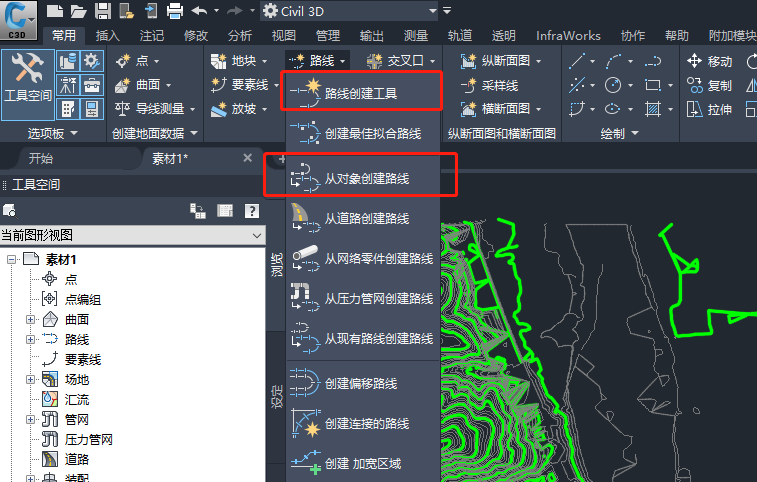This screenshot has height=482, width=757.
Task: Select 从对象创建路线 menu entry
Action: 363,179
